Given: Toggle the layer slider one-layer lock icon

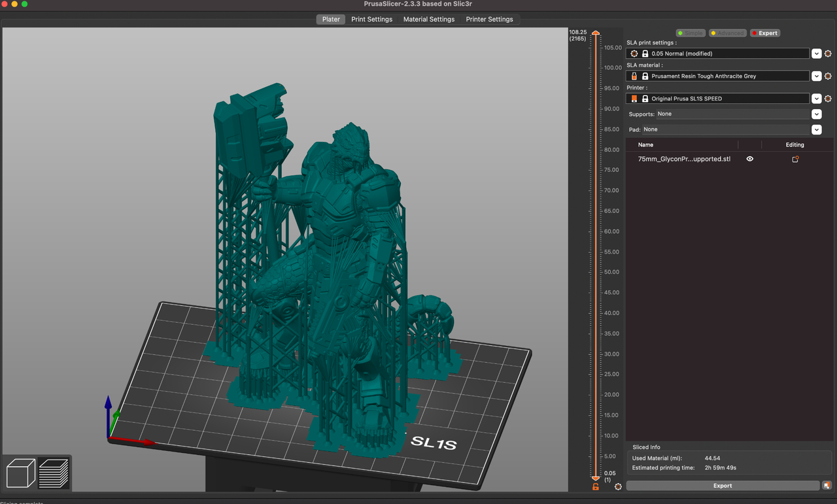Looking at the screenshot, I should pyautogui.click(x=596, y=487).
